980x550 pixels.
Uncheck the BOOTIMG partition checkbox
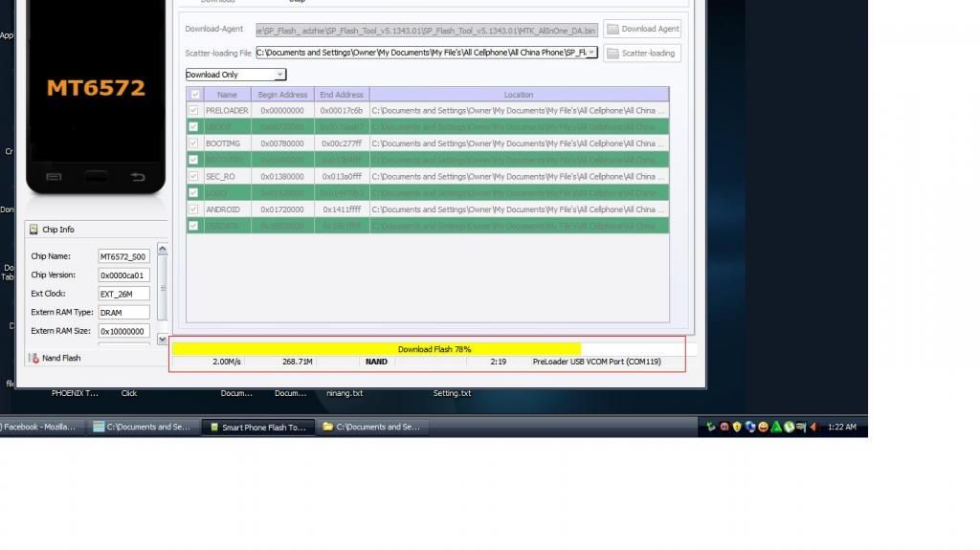(x=194, y=143)
